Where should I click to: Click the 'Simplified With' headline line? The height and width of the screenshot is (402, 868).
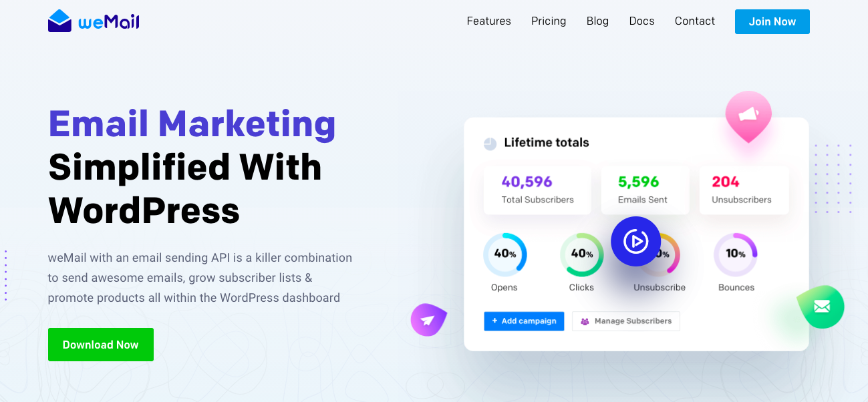point(185,167)
